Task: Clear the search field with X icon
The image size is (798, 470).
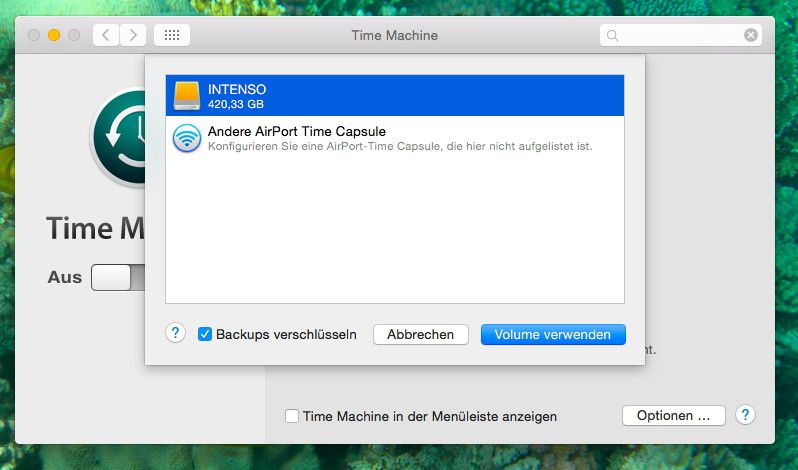Action: point(751,35)
